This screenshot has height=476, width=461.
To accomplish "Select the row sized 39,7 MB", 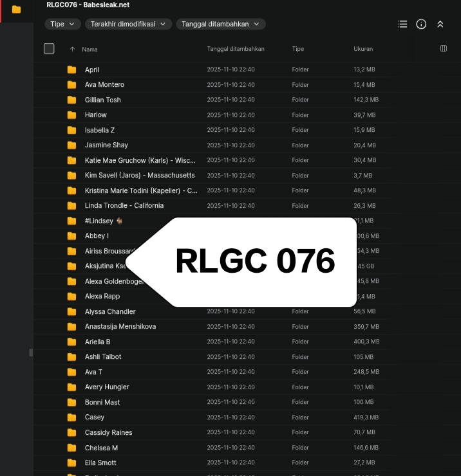I will tap(247, 115).
